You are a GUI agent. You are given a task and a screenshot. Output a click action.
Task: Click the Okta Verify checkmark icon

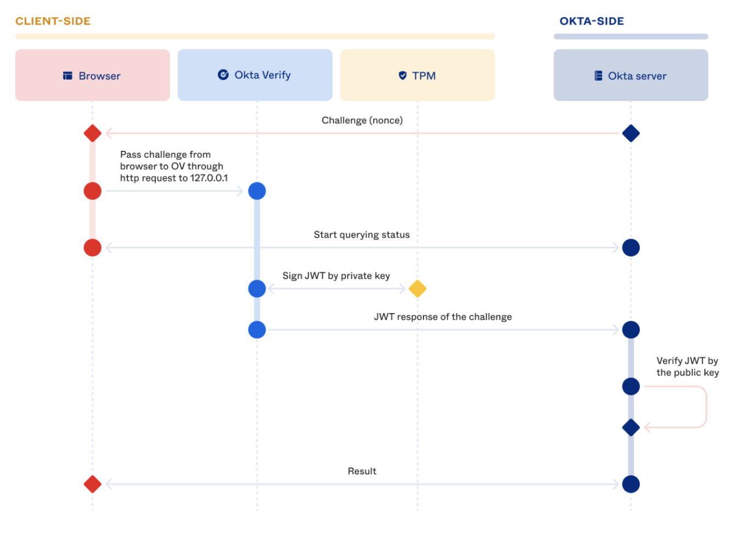click(223, 75)
